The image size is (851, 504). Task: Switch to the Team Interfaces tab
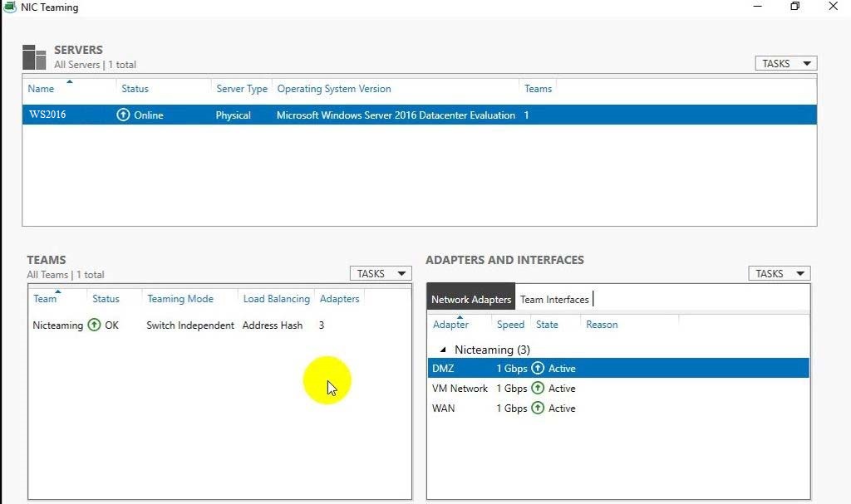point(554,300)
